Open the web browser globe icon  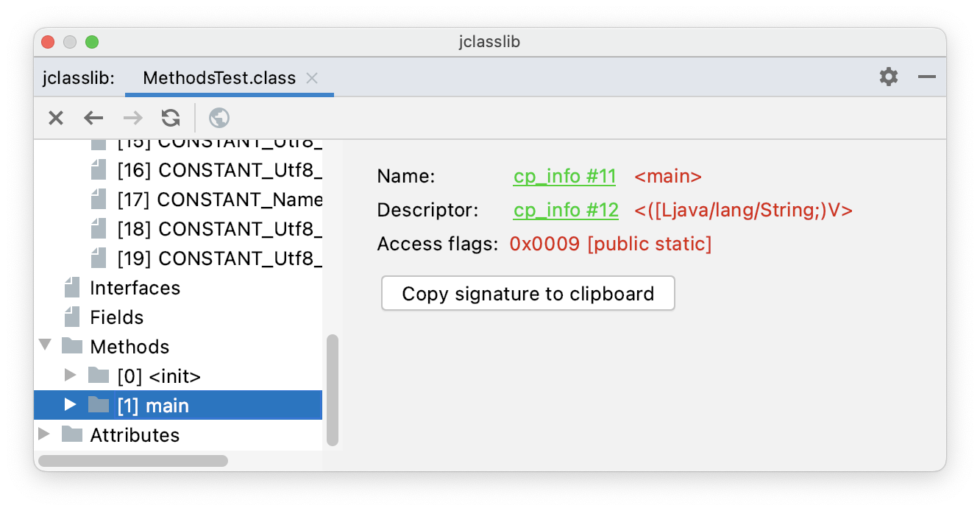pyautogui.click(x=219, y=118)
